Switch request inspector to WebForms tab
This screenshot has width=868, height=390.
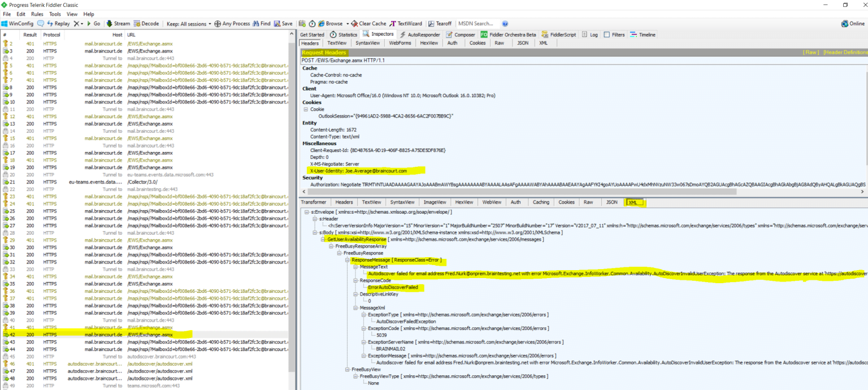(400, 43)
